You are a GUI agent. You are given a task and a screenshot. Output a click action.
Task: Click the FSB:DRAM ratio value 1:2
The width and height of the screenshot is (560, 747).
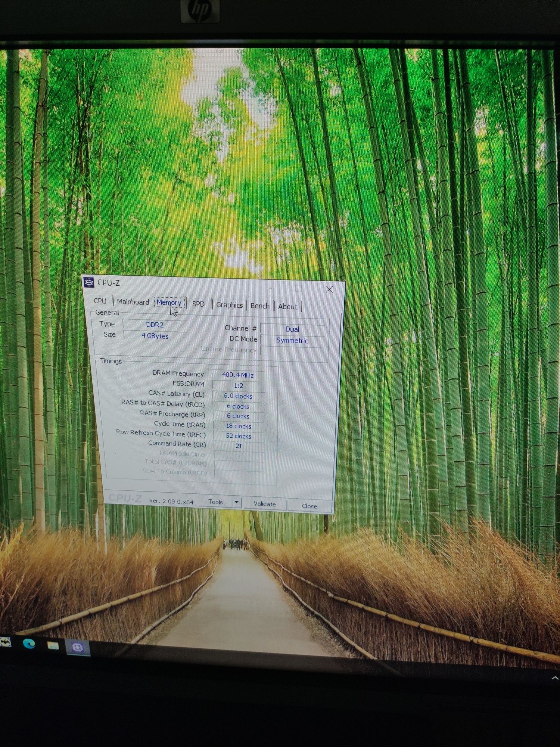[x=238, y=385]
